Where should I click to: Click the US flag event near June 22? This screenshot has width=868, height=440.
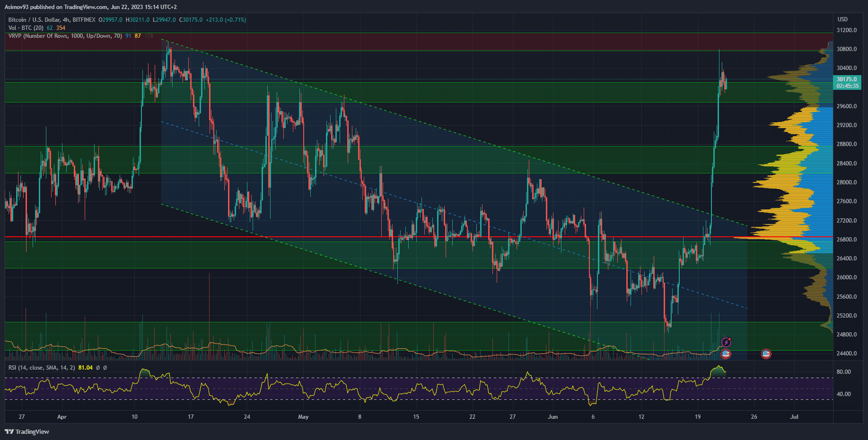point(726,354)
